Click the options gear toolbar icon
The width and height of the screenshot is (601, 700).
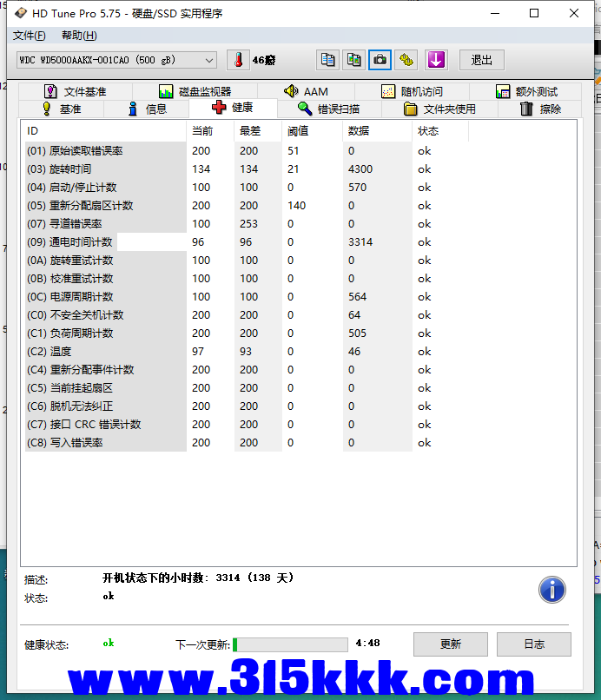coord(406,60)
